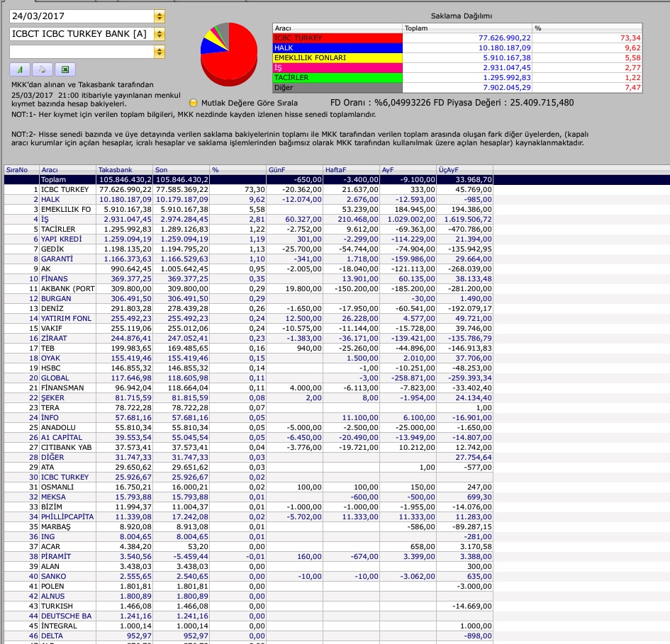The image size is (670, 644).
Task: Select the 'MARBAŞ' row name
Action: point(55,526)
